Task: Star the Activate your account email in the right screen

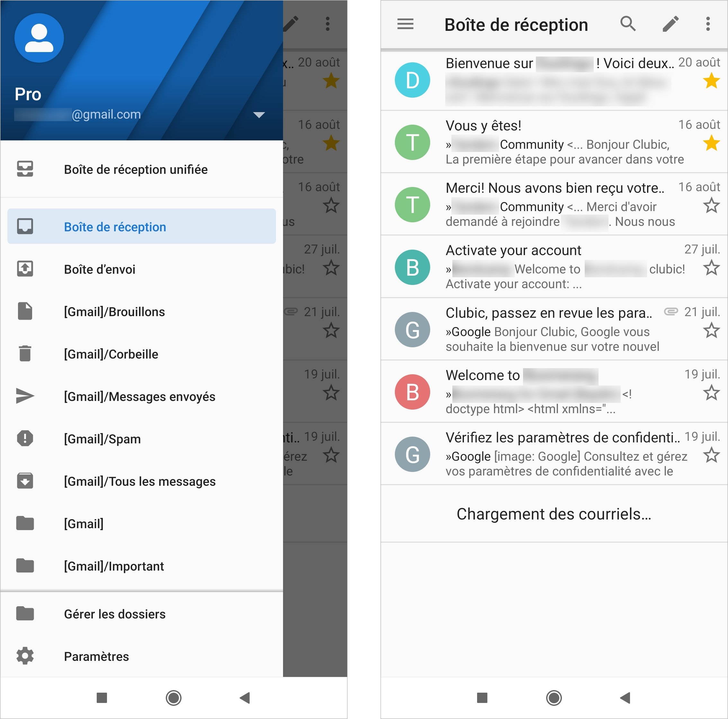Action: click(711, 268)
